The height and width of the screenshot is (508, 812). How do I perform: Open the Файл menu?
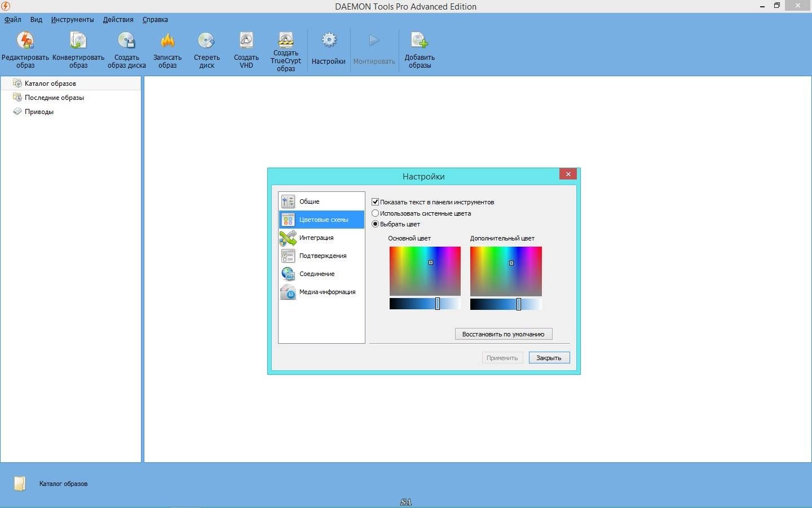[x=13, y=19]
